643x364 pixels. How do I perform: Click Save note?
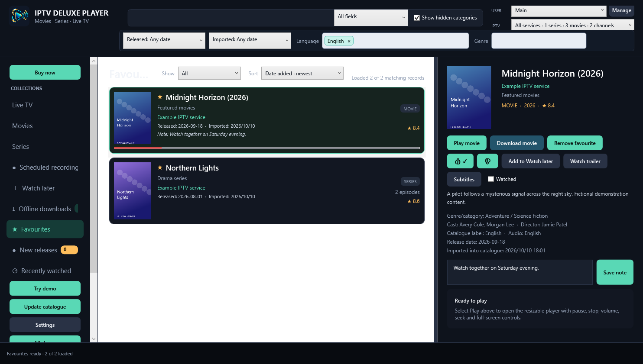click(615, 272)
